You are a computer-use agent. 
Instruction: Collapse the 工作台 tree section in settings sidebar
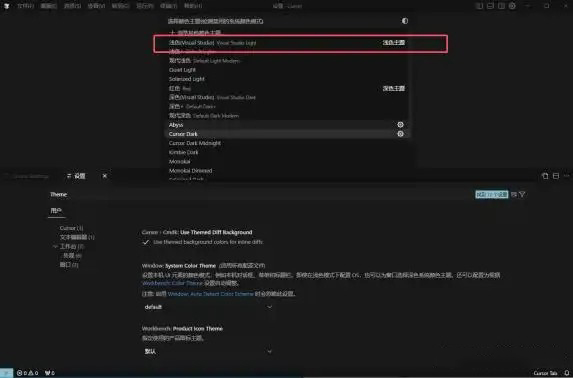click(x=55, y=246)
